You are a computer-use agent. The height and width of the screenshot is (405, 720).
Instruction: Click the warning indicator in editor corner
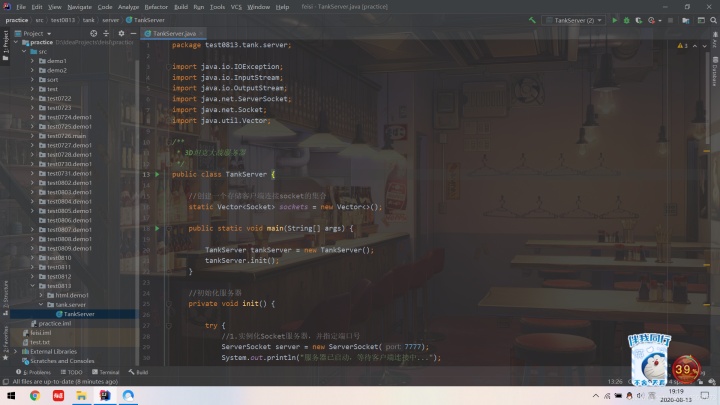click(682, 46)
